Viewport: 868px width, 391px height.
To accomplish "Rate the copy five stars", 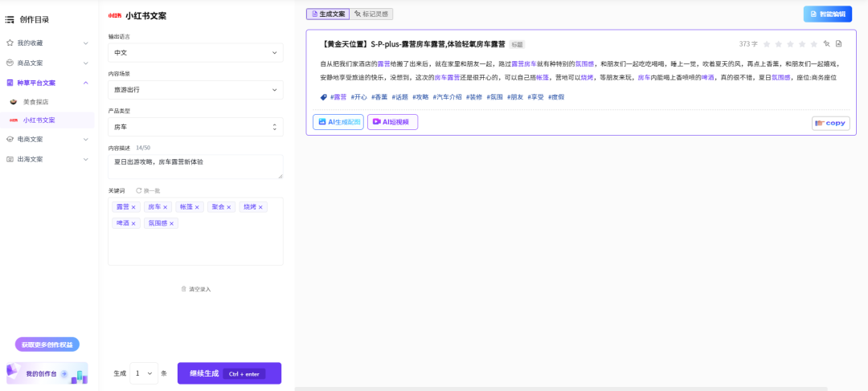I will pos(813,44).
